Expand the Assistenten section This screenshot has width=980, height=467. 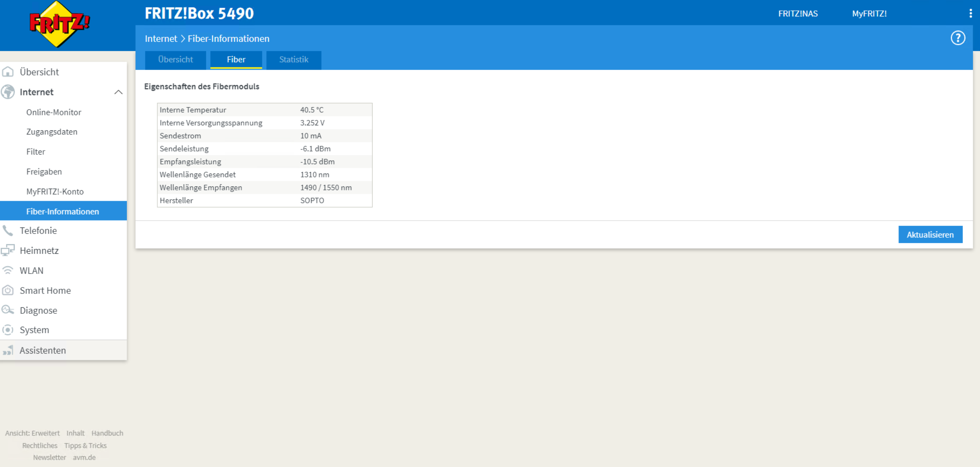[42, 350]
